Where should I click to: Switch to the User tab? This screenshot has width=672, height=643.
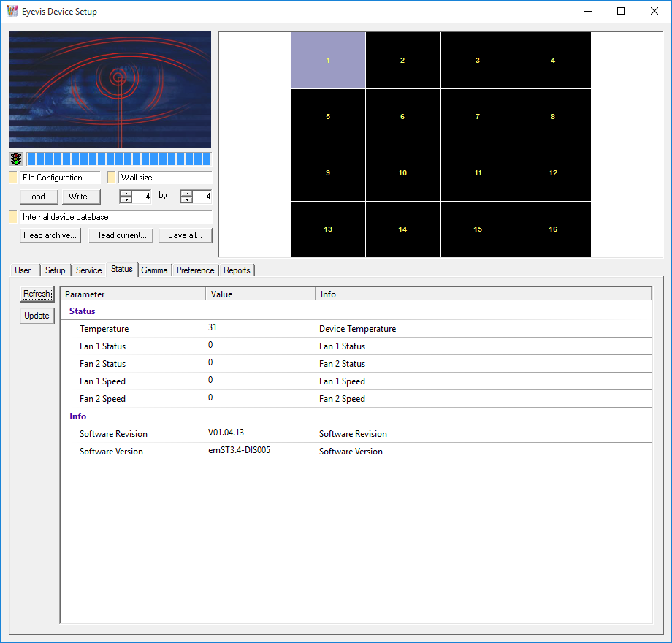tap(23, 270)
